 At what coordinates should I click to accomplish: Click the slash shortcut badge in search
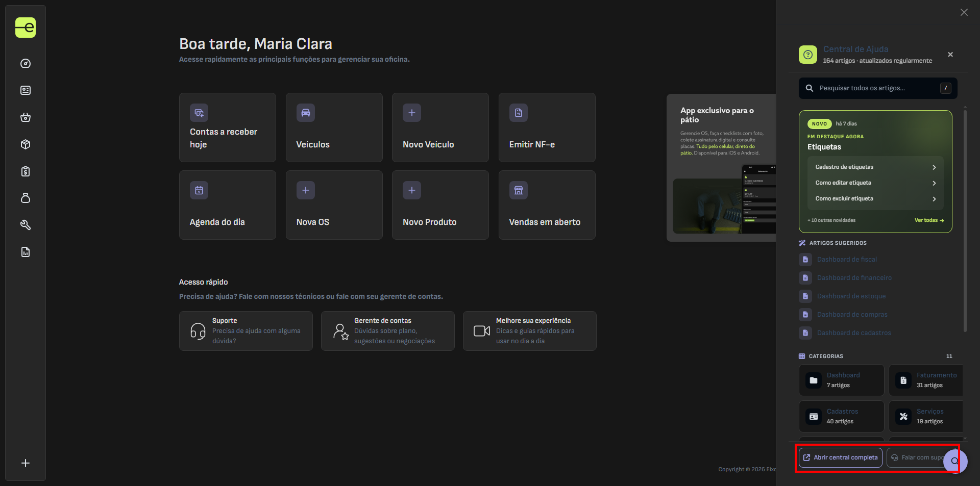coord(946,88)
